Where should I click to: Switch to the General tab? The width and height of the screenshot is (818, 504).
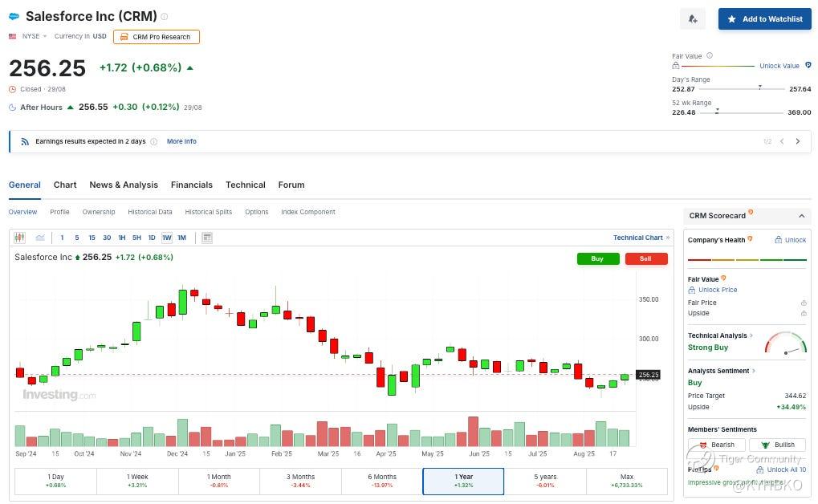coord(25,185)
